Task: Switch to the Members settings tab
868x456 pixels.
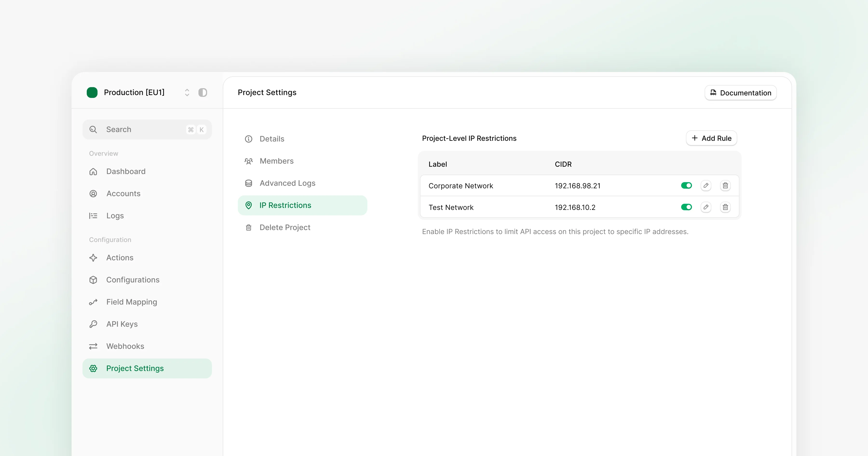Action: pos(276,161)
